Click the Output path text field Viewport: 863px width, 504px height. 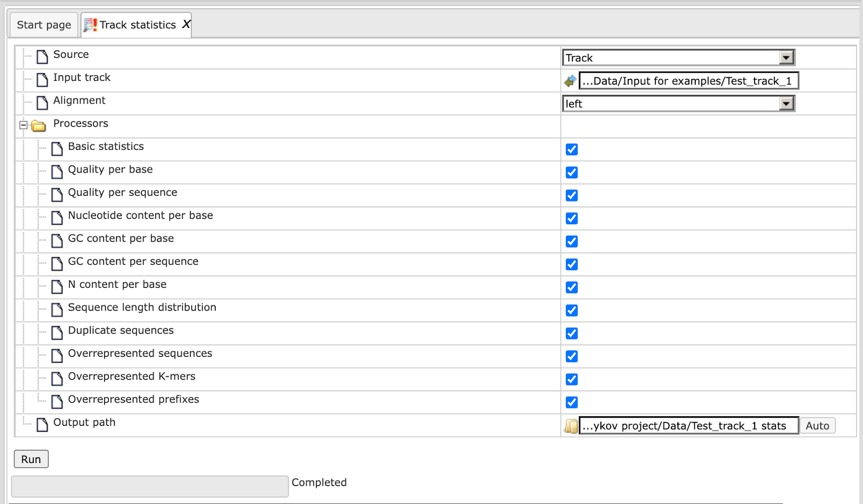point(689,426)
